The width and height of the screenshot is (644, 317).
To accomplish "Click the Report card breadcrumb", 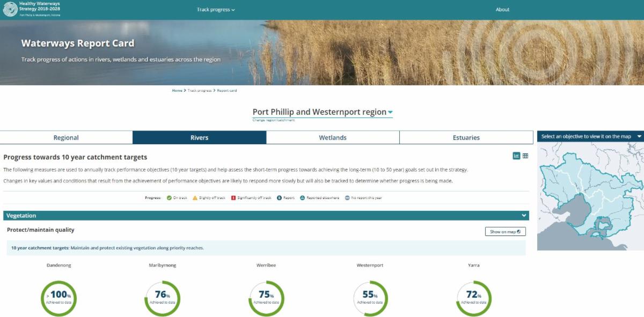I will [x=227, y=91].
